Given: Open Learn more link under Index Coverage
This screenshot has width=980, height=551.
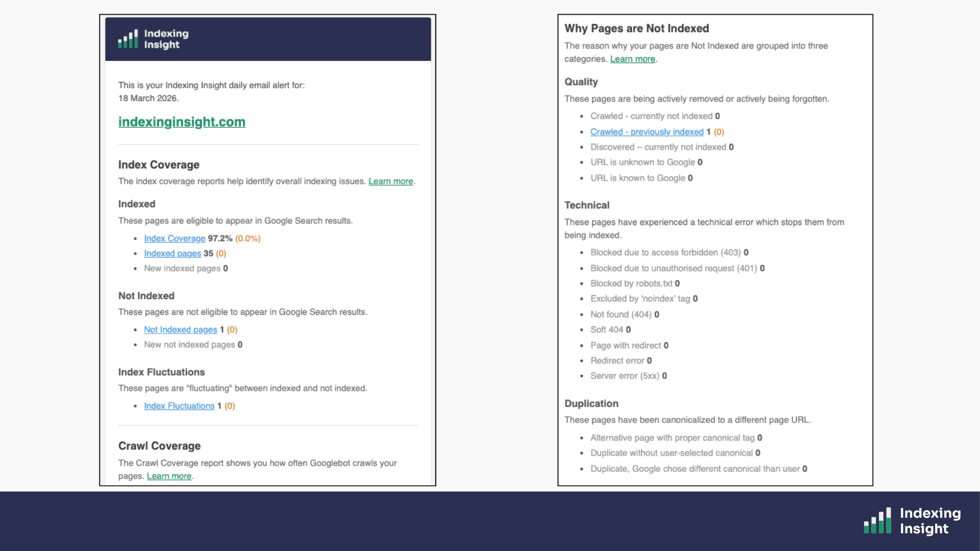Looking at the screenshot, I should click(390, 181).
